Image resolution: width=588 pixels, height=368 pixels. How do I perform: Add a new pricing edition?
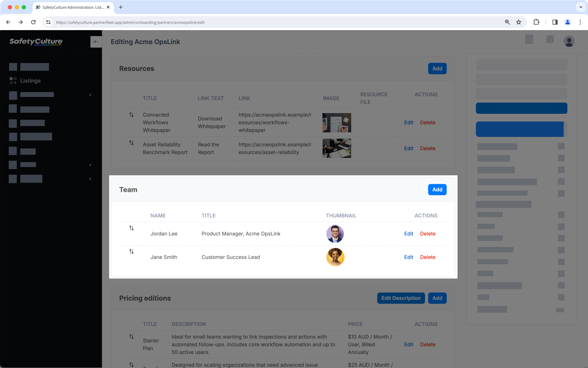pos(437,298)
